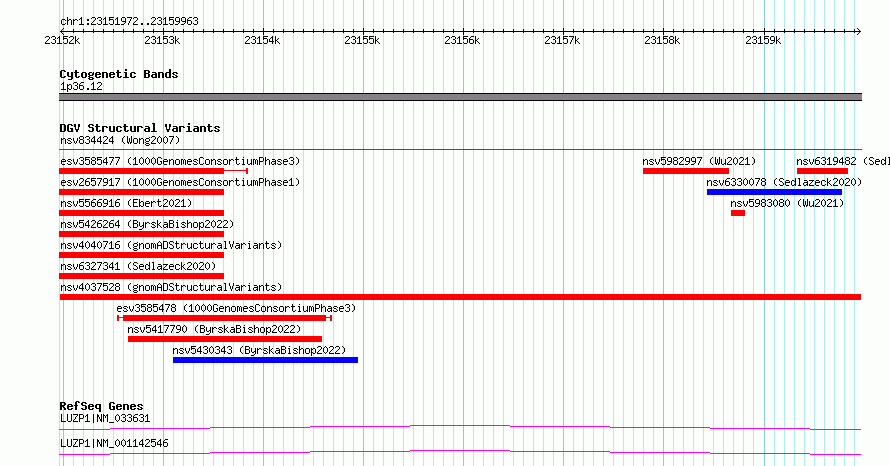Image resolution: width=890 pixels, height=466 pixels.
Task: Click the red esv3585478 variant bar
Action: click(224, 318)
